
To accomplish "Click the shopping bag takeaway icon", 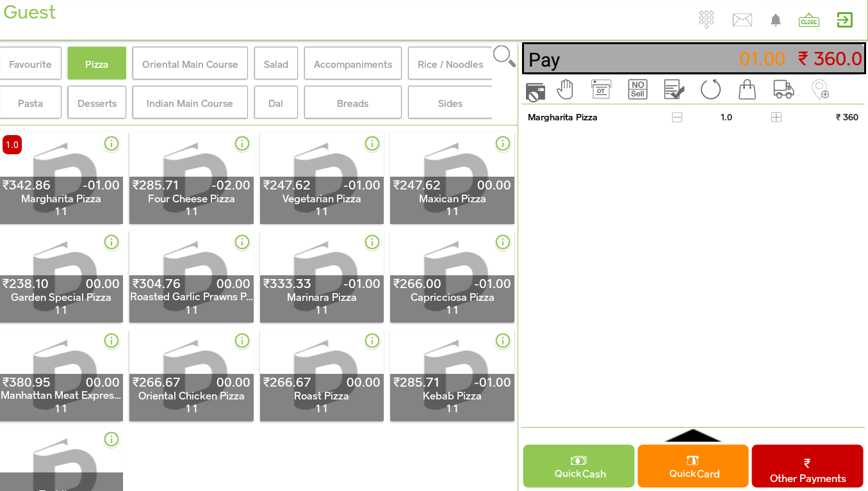I will click(x=747, y=90).
